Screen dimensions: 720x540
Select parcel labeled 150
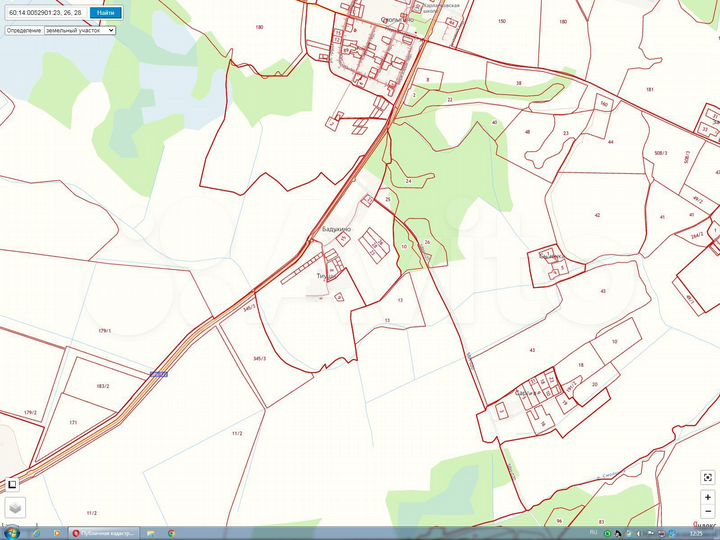click(x=502, y=21)
